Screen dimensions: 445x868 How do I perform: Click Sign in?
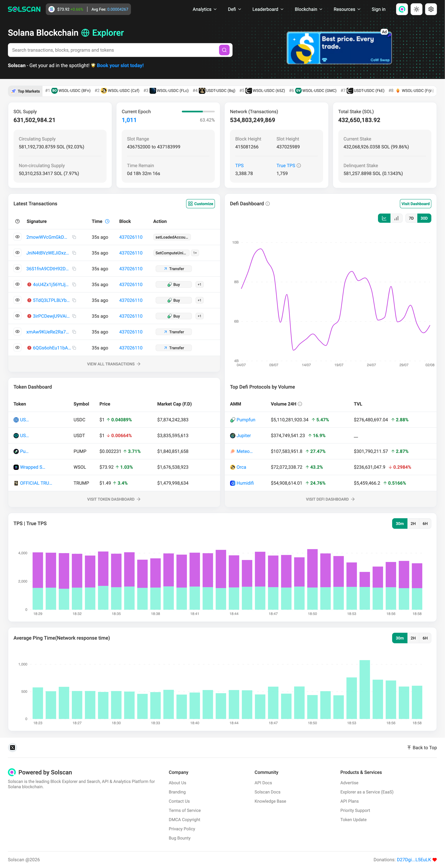pos(378,9)
